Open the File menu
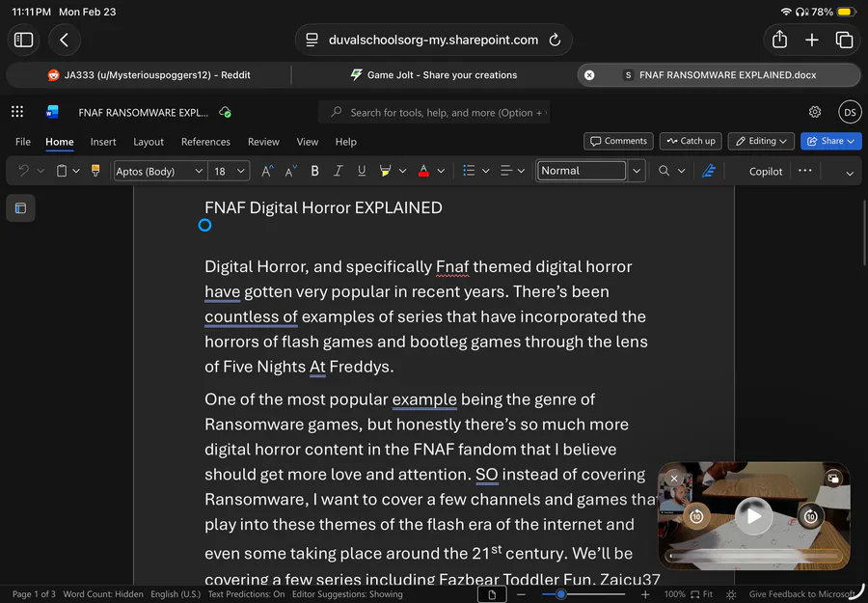The height and width of the screenshot is (603, 868). tap(23, 142)
